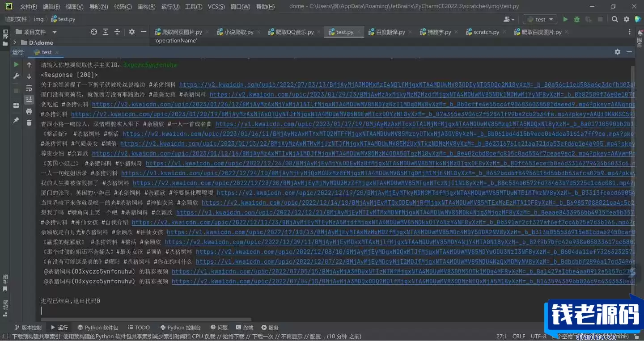
Task: Start debugging with the bug icon
Action: [577, 19]
